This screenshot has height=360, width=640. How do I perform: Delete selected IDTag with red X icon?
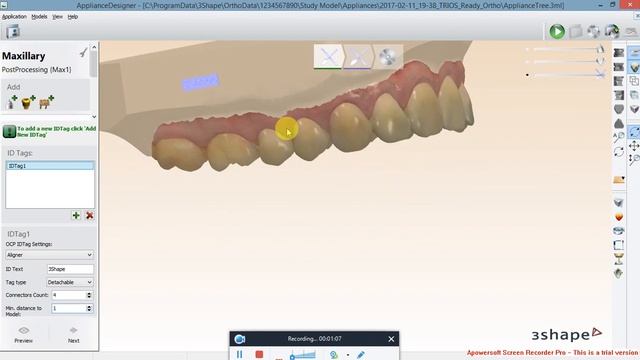90,215
